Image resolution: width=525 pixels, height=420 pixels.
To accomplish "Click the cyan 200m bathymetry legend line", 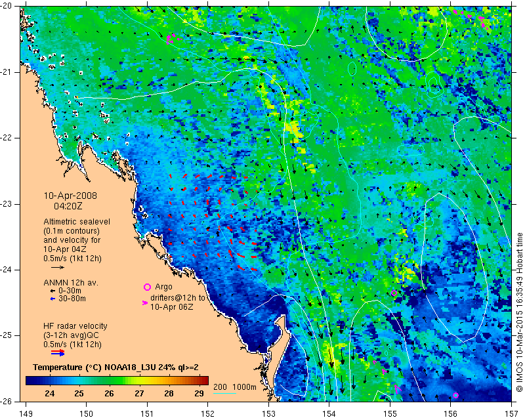I will (x=224, y=393).
